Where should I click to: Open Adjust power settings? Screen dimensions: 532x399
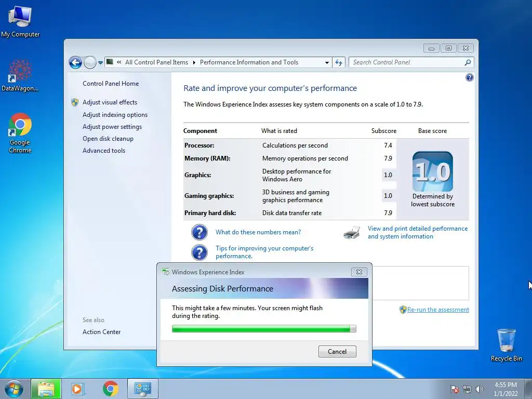[112, 127]
